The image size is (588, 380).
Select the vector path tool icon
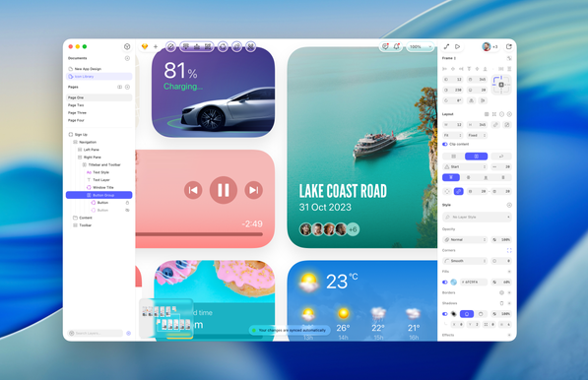point(446,46)
